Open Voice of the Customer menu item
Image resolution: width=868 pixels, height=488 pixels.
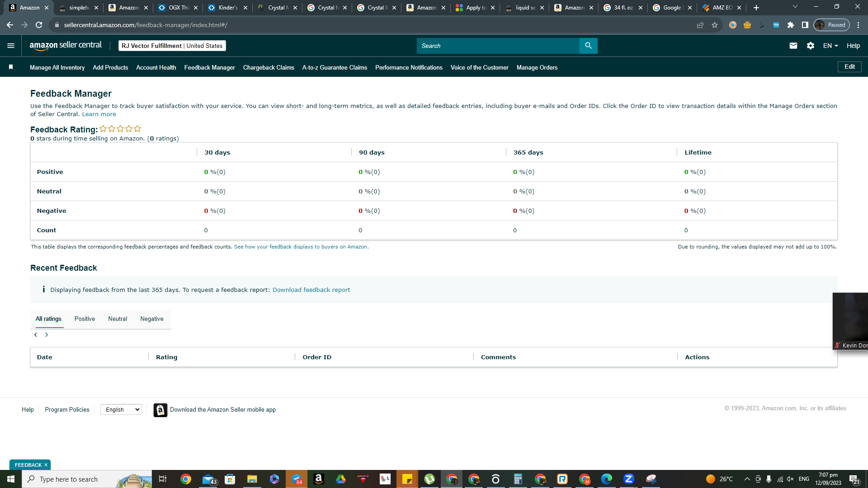point(480,67)
